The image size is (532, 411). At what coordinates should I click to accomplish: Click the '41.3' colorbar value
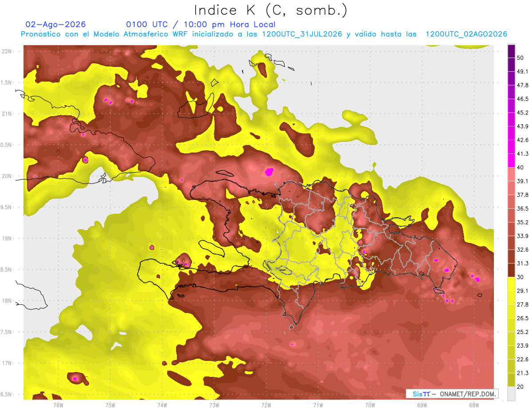pos(523,154)
